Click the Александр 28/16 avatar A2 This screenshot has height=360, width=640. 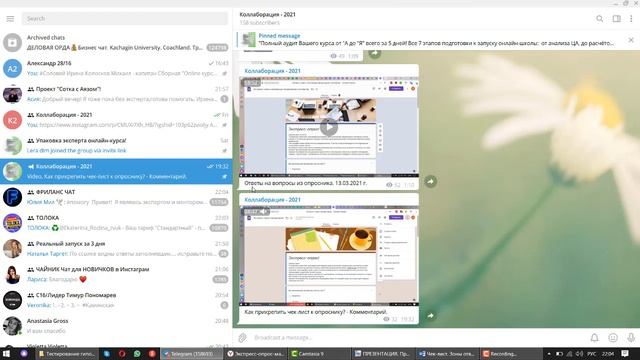(x=12, y=68)
